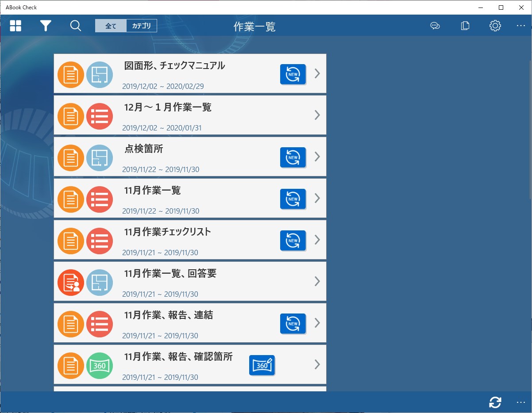The height and width of the screenshot is (413, 532).
Task: Click NEW sync badge on 11月作業チェックリスト
Action: 293,240
